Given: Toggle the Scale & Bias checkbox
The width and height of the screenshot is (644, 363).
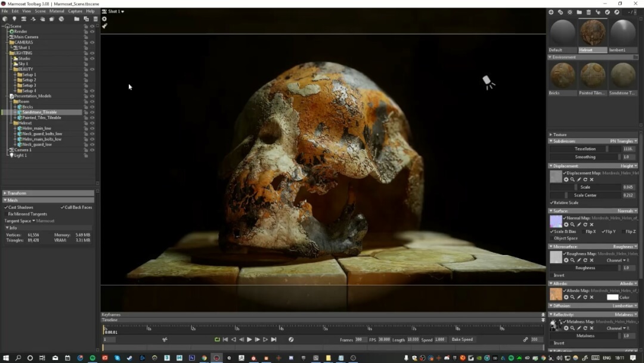Looking at the screenshot, I should 552,232.
